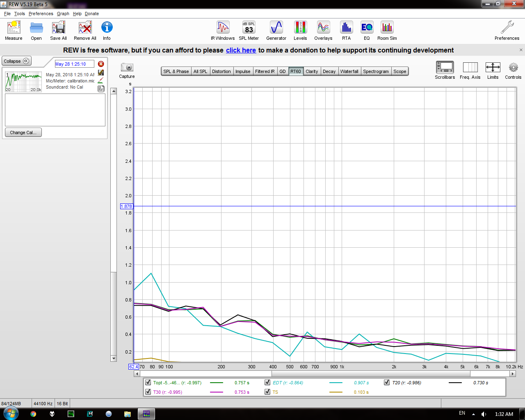Click the measurement notes text area
The width and height of the screenshot is (525, 420).
(55, 110)
